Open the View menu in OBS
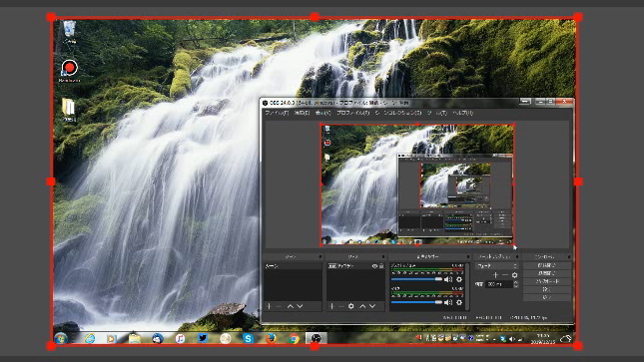 [322, 113]
